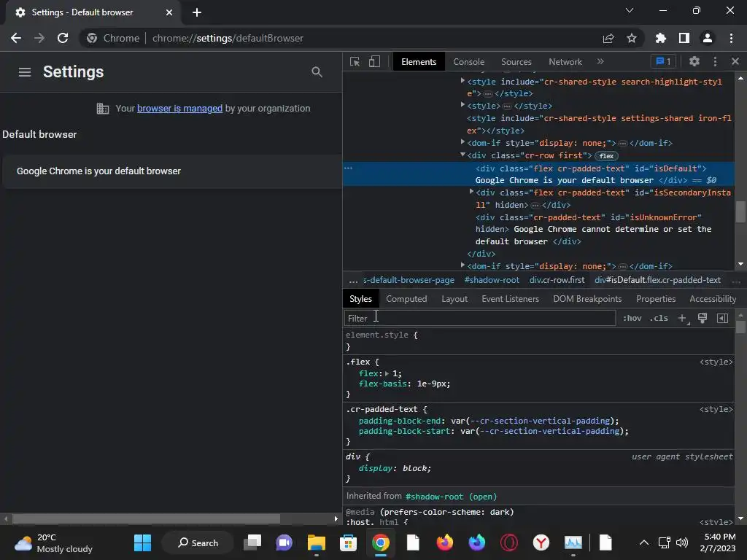The width and height of the screenshot is (747, 560).
Task: Bookmark this page with the star icon
Action: 631,38
